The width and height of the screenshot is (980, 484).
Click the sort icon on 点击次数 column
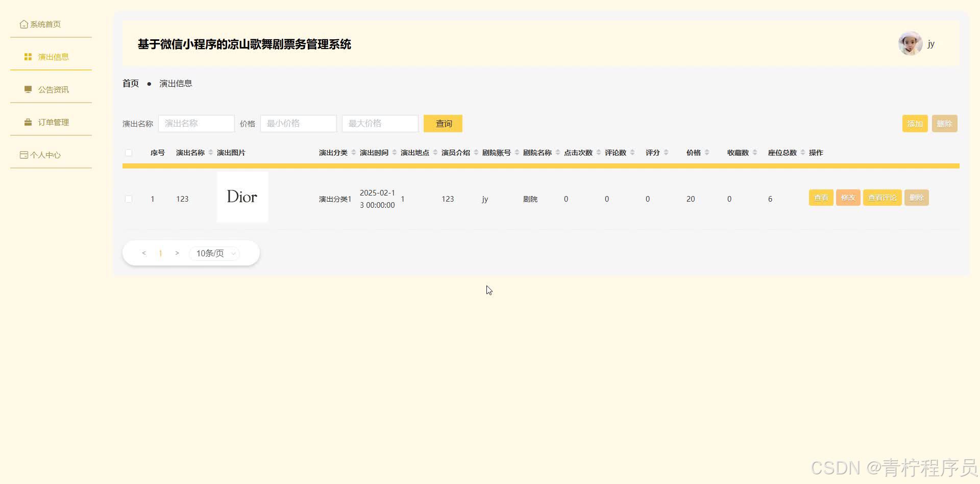tap(598, 152)
